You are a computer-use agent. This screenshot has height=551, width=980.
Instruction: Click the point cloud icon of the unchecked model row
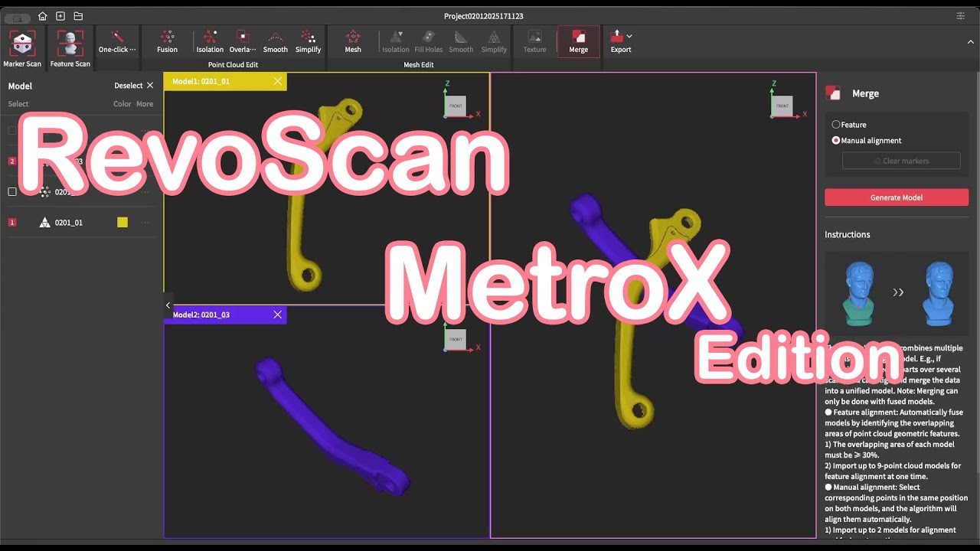click(44, 191)
